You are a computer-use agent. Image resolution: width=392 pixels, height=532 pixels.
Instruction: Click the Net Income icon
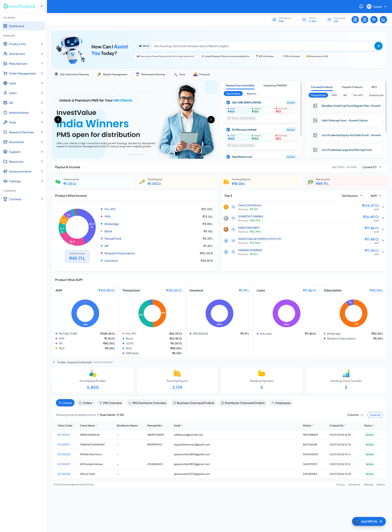pyautogui.click(x=311, y=182)
